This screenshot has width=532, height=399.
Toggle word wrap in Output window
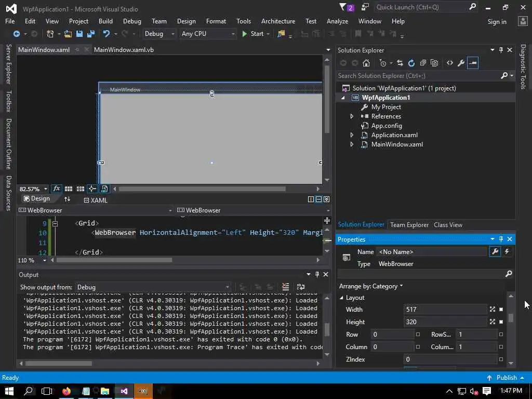pyautogui.click(x=301, y=287)
